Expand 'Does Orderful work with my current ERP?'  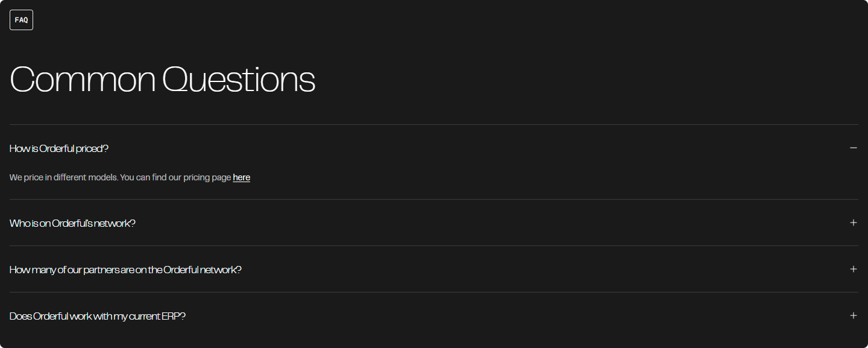coord(98,316)
